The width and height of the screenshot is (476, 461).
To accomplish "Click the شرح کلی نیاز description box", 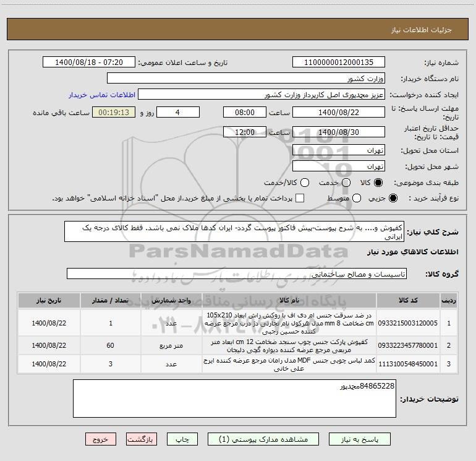I will (x=234, y=231).
